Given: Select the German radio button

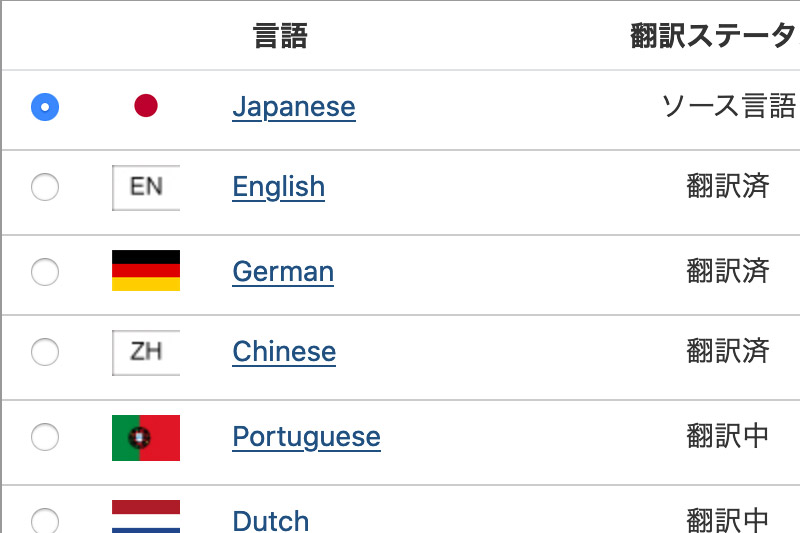Looking at the screenshot, I should (x=45, y=271).
